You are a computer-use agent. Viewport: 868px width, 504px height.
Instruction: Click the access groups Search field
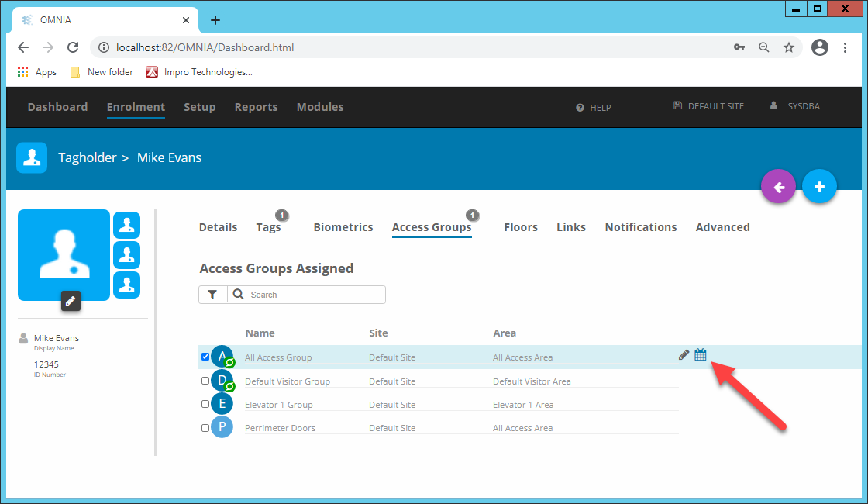pos(307,295)
